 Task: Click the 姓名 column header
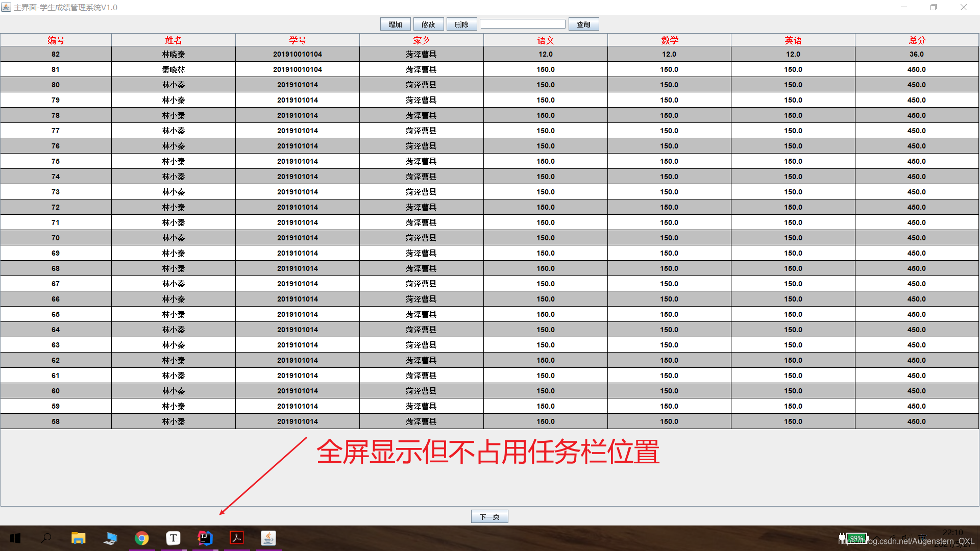pos(174,40)
